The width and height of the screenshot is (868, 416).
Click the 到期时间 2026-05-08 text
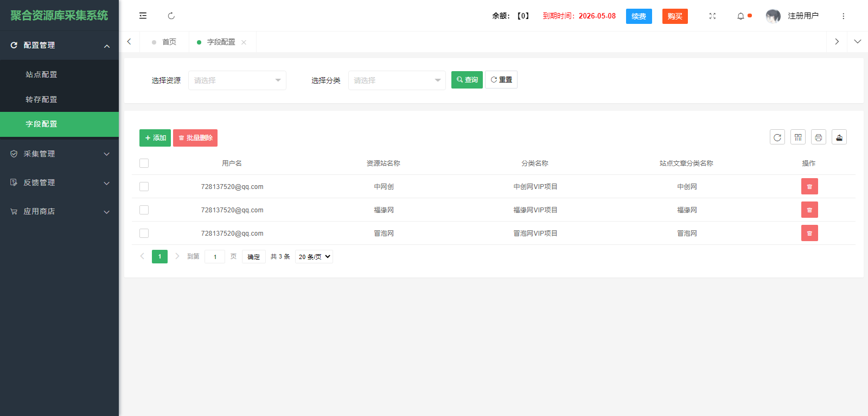click(579, 16)
